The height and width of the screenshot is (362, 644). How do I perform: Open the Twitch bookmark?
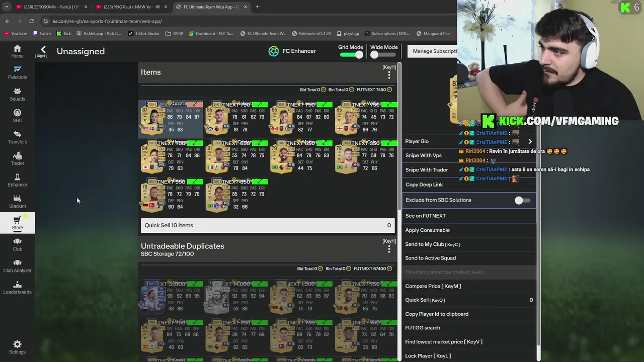coord(42,33)
